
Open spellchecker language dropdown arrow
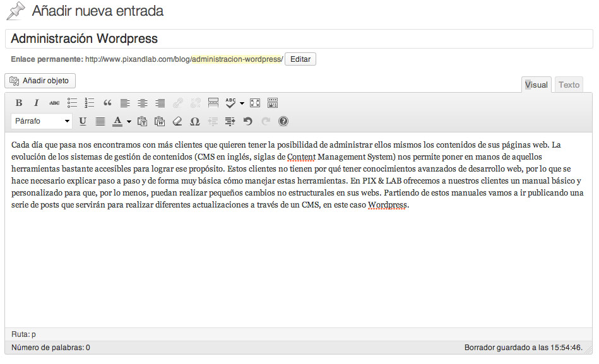[242, 103]
